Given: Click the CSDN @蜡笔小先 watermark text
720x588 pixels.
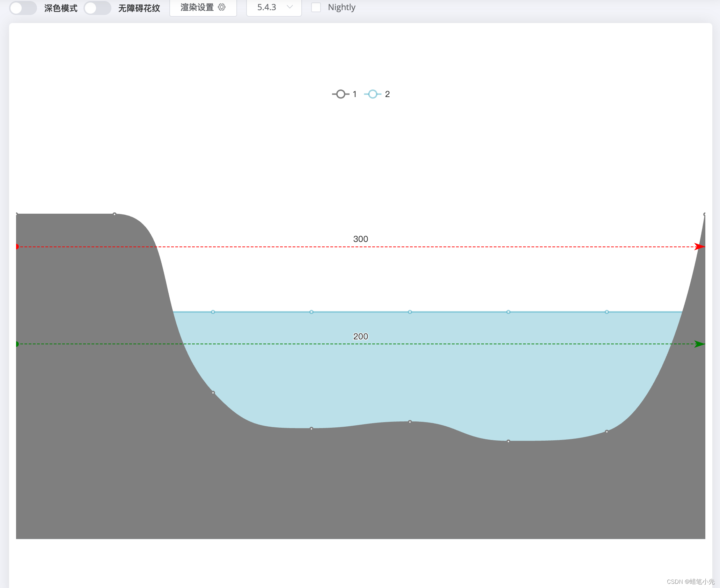Looking at the screenshot, I should (690, 581).
